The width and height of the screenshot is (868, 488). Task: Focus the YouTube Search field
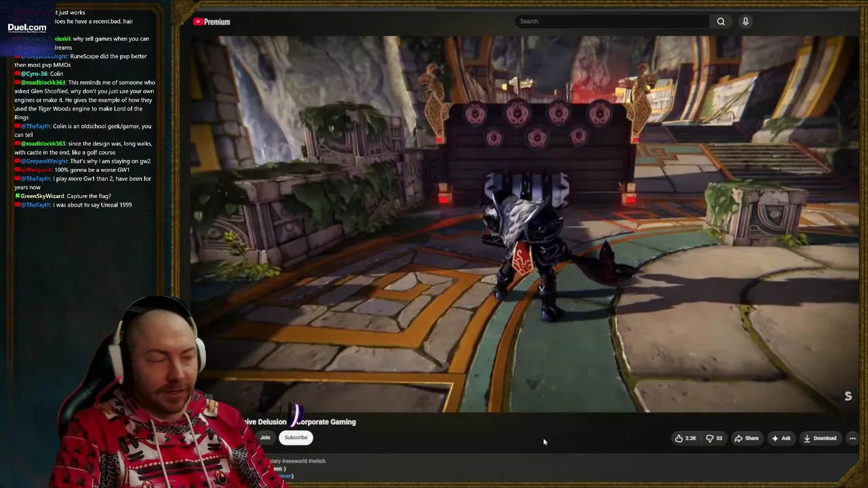pyautogui.click(x=612, y=21)
